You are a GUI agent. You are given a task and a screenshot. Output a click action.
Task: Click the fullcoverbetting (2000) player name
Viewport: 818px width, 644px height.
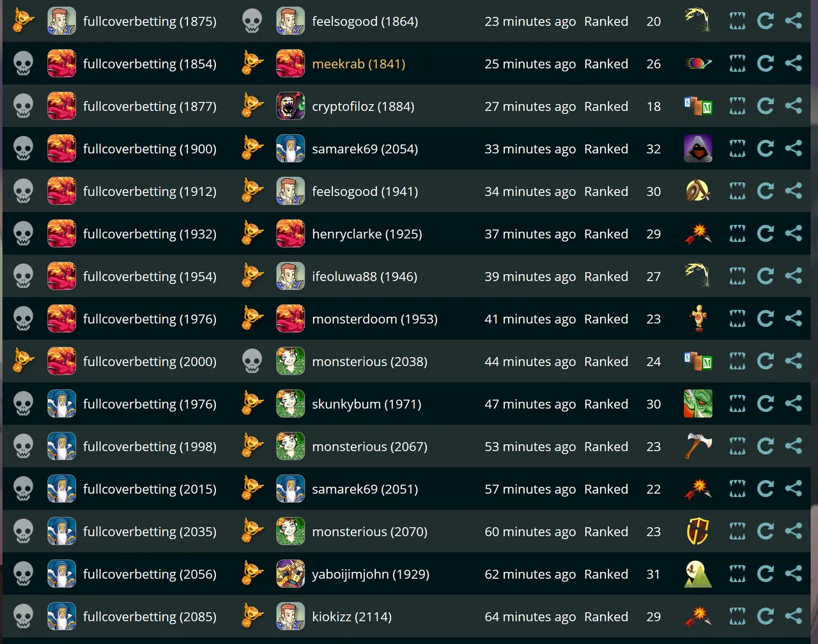150,362
